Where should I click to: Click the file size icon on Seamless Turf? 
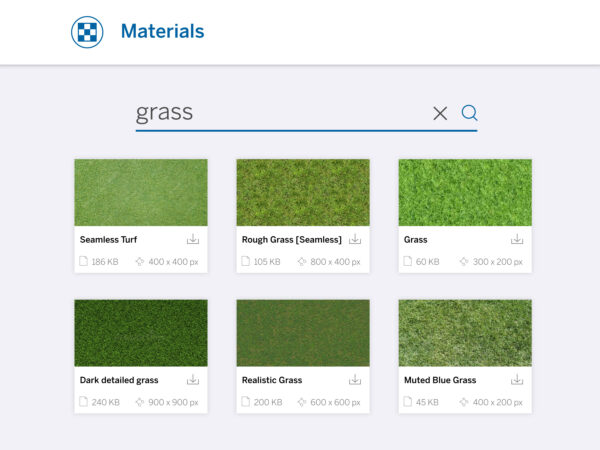(84, 262)
